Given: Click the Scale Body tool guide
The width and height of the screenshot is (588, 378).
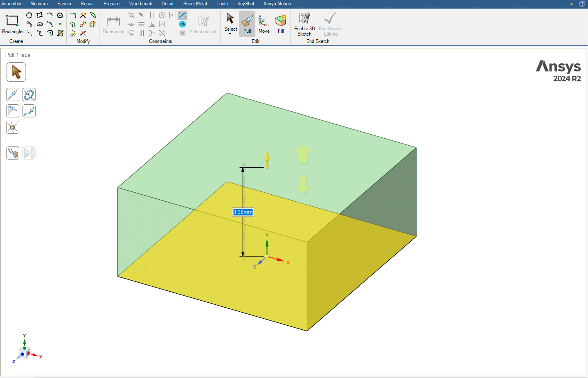Looking at the screenshot, I should tap(13, 127).
